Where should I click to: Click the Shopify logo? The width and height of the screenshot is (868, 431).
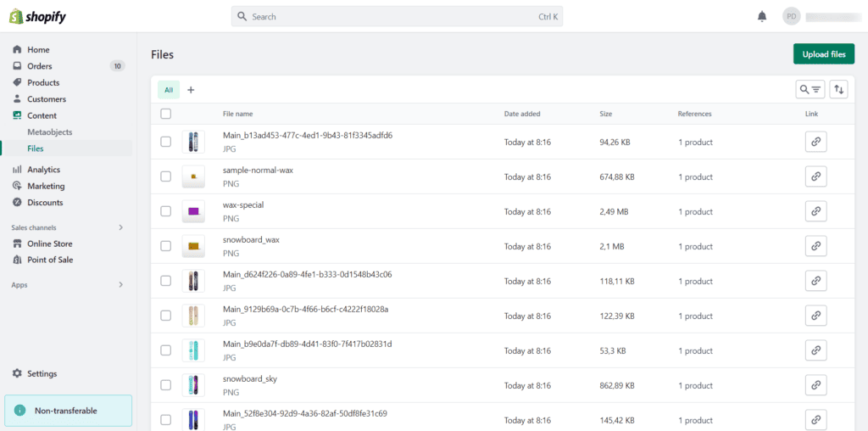37,17
